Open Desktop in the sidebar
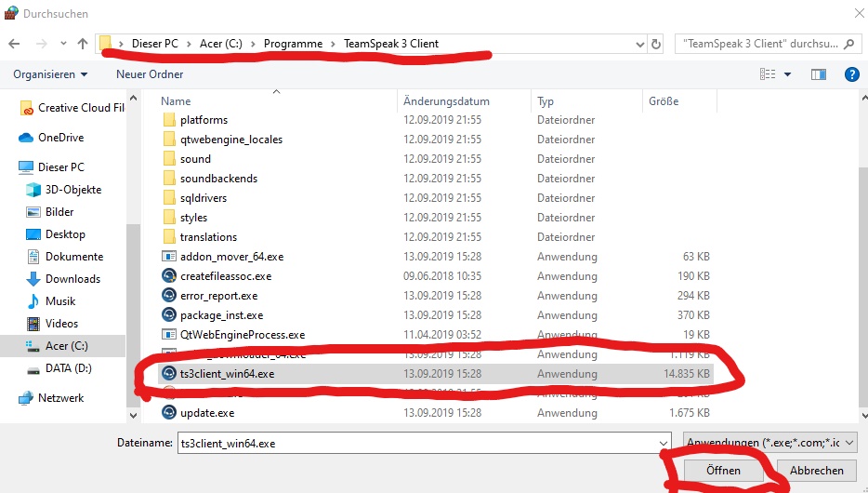 click(56, 234)
